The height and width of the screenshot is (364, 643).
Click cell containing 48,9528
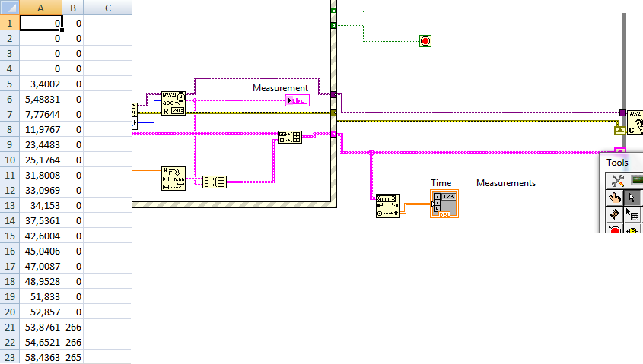coord(40,281)
